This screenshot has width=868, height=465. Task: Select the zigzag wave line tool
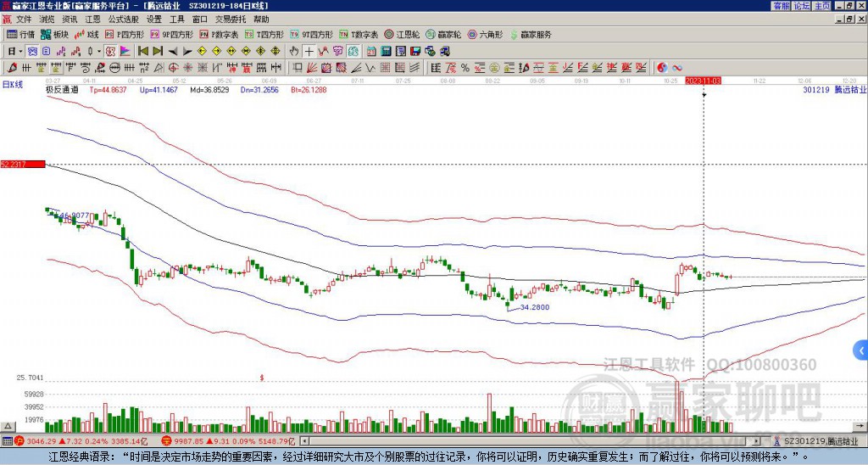370,68
